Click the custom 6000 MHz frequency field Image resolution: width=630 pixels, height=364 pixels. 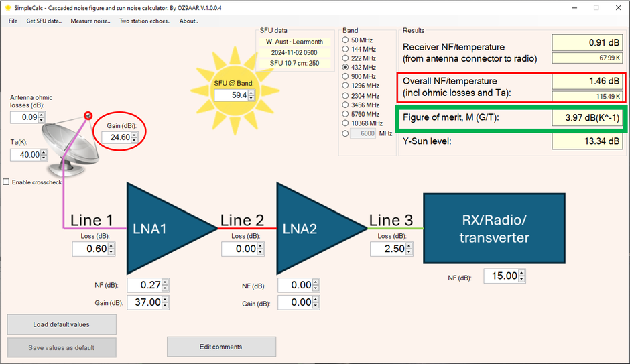tap(363, 133)
